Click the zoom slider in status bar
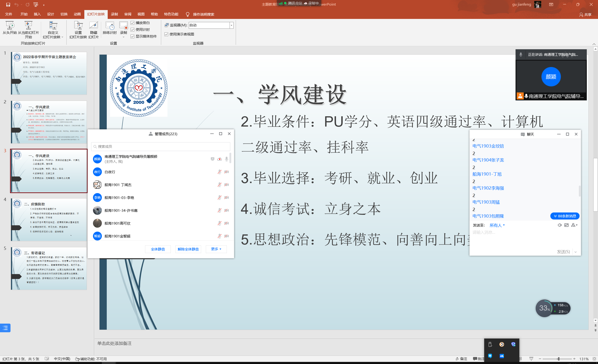 tap(558, 359)
